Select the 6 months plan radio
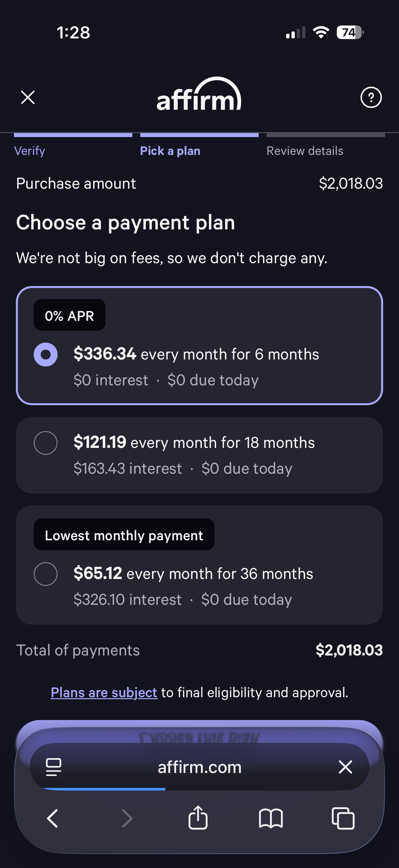 click(x=46, y=355)
